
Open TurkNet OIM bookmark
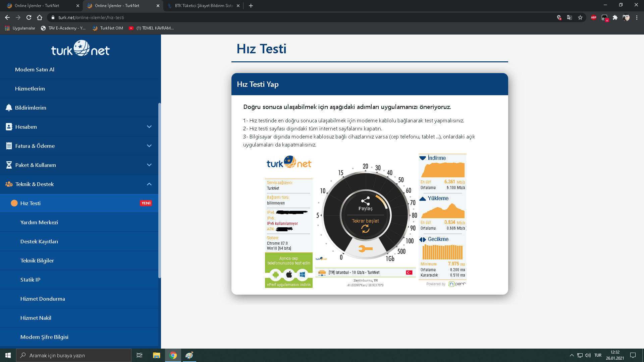[108, 28]
